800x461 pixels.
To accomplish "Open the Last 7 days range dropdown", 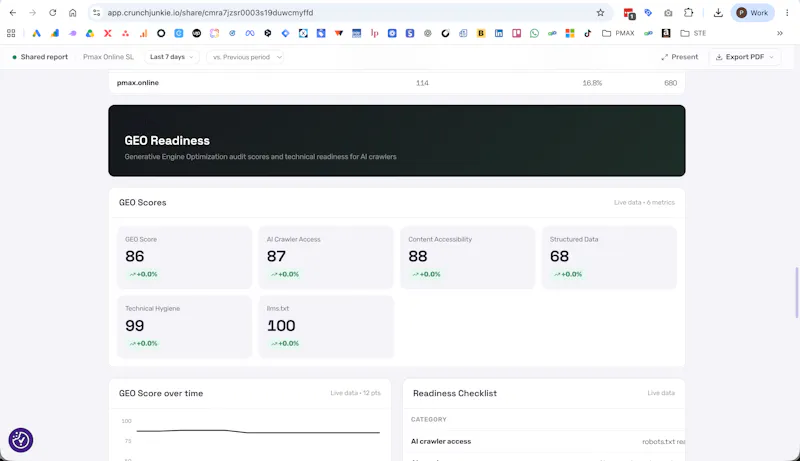I will [x=171, y=57].
